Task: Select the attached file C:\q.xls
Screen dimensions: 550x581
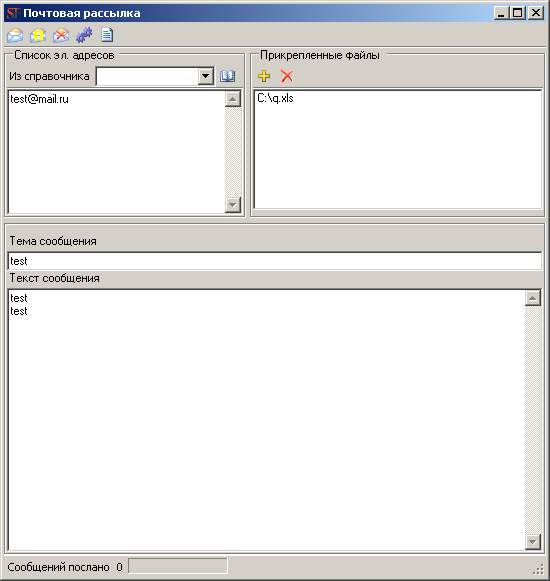Action: point(275,98)
